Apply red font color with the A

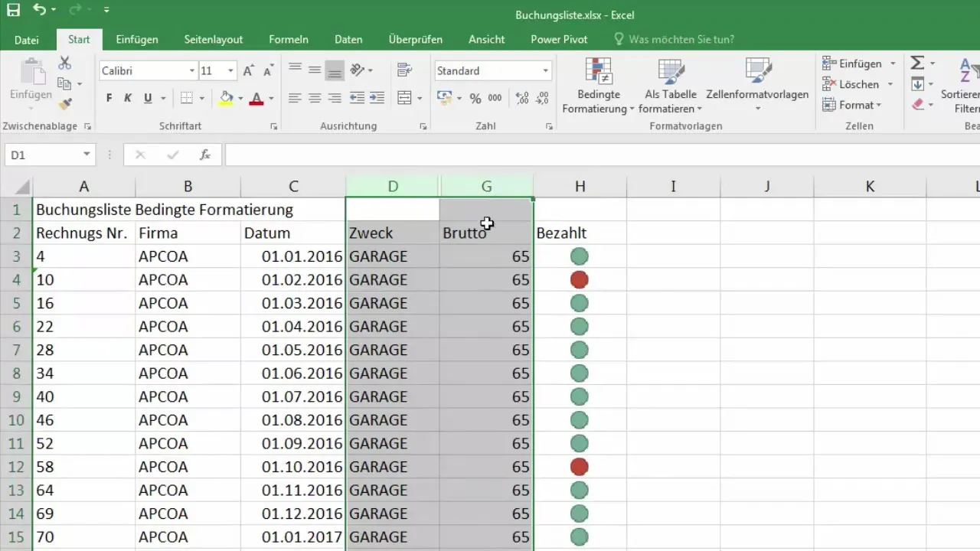point(256,98)
